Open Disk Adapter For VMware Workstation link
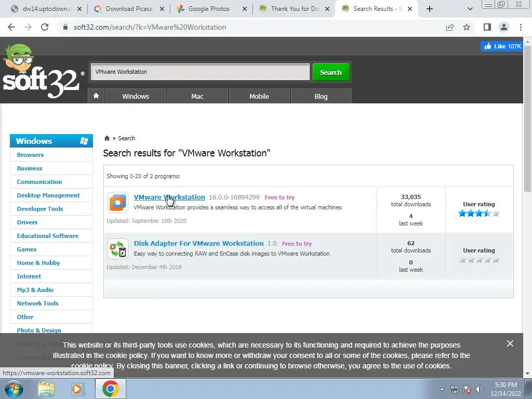Image resolution: width=532 pixels, height=399 pixels. click(198, 243)
